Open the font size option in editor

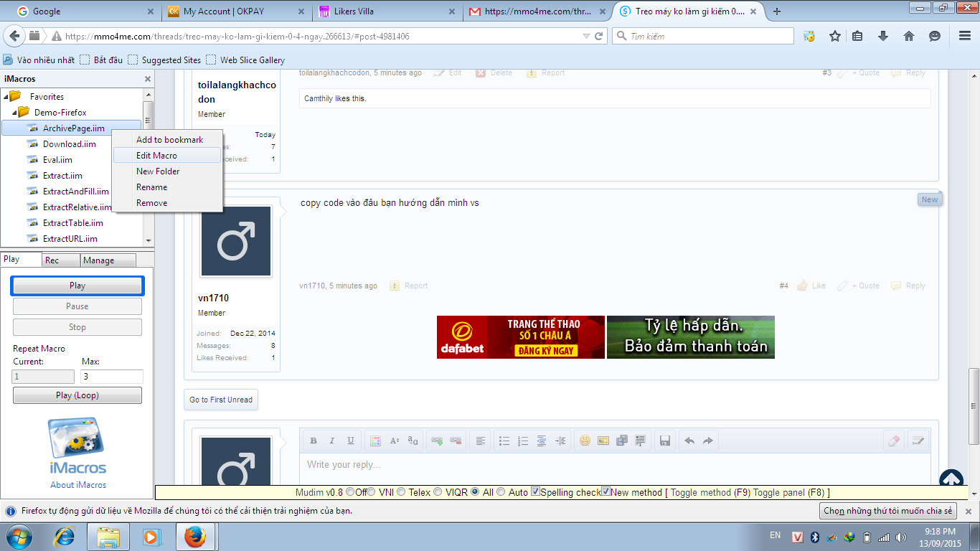click(394, 441)
